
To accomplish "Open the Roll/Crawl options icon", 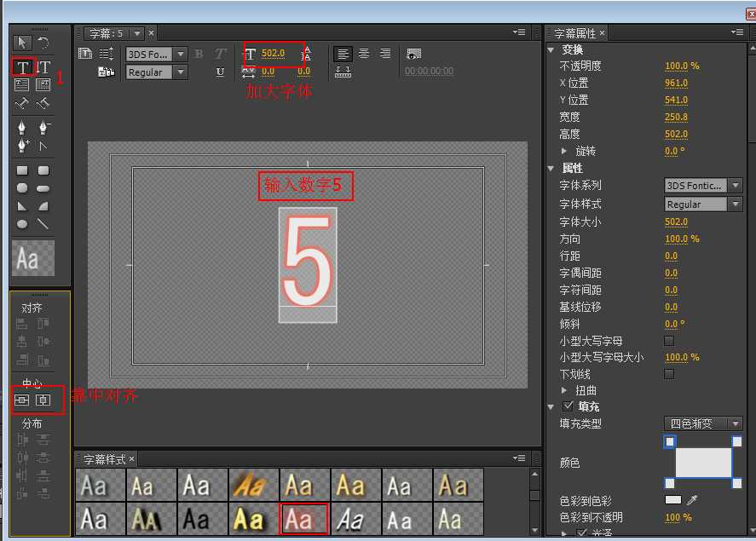I will click(x=106, y=54).
